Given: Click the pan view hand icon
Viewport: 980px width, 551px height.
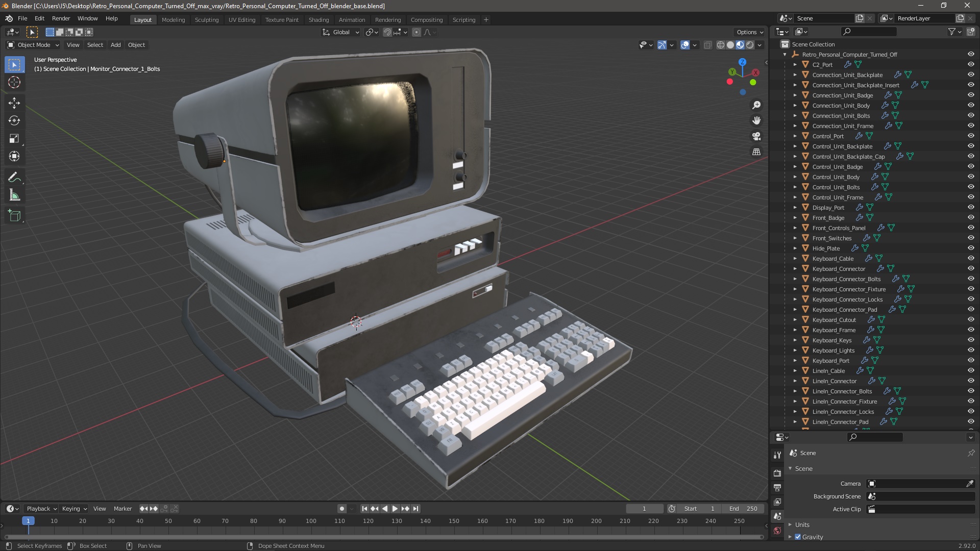Looking at the screenshot, I should click(x=756, y=120).
